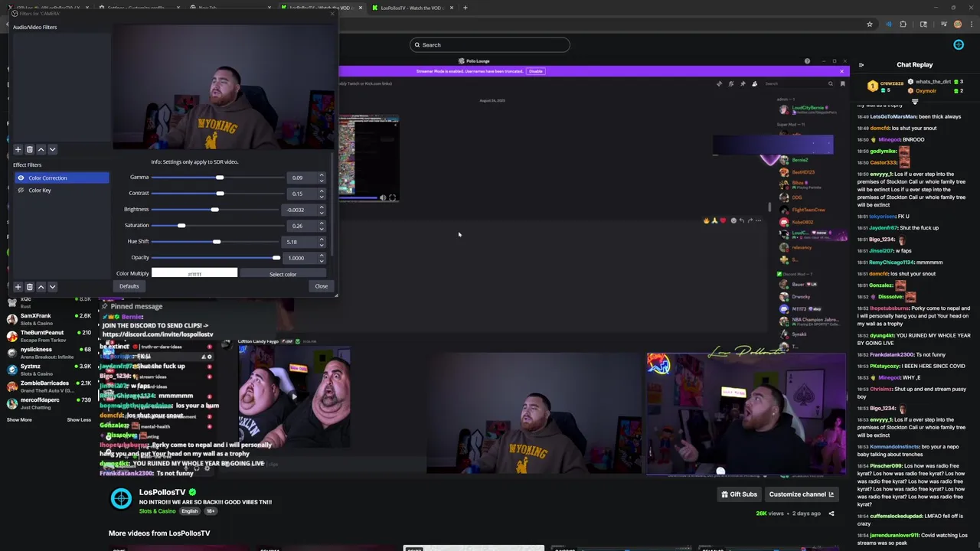980x551 pixels.
Task: Open the Discord invite link in the pinned message
Action: click(157, 334)
